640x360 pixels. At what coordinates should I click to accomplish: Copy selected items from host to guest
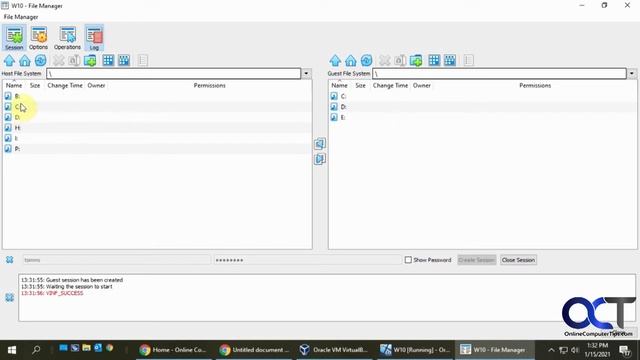click(x=320, y=159)
